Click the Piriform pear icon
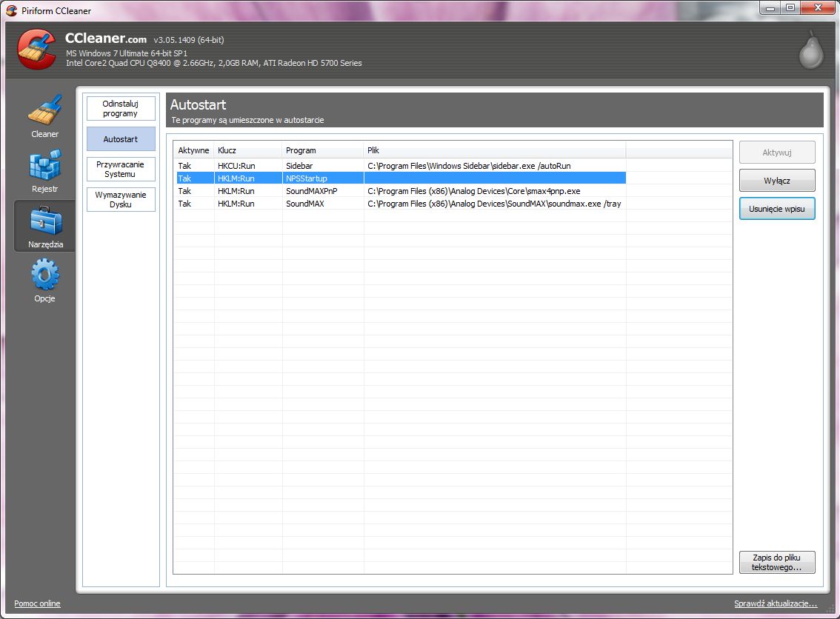This screenshot has height=619, width=840. [x=811, y=50]
